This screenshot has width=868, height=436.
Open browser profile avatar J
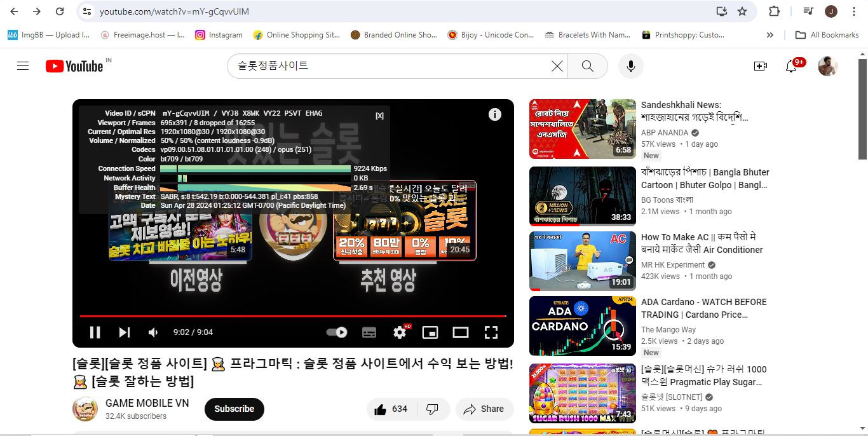[831, 11]
